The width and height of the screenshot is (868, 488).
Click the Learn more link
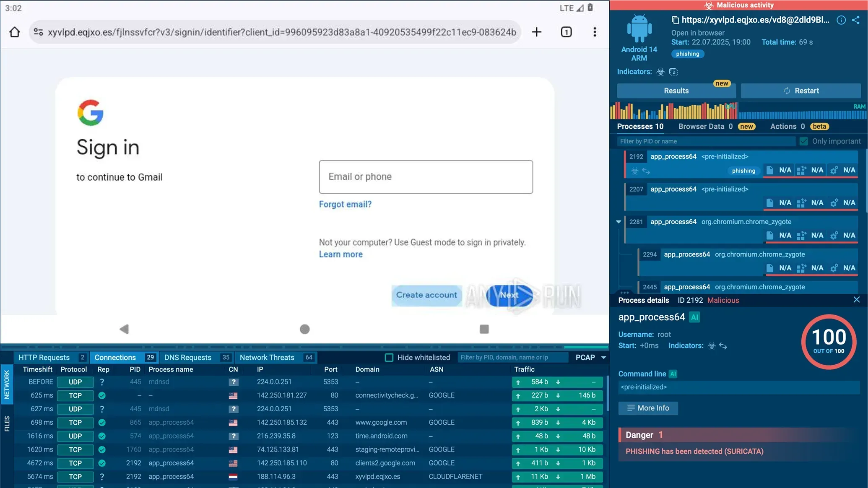pyautogui.click(x=341, y=254)
